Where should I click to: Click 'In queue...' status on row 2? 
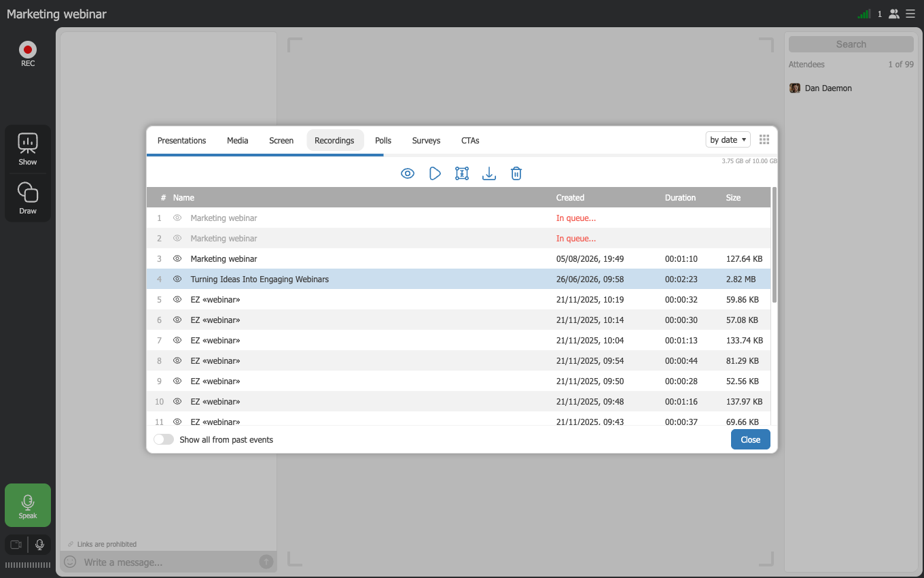pyautogui.click(x=575, y=239)
